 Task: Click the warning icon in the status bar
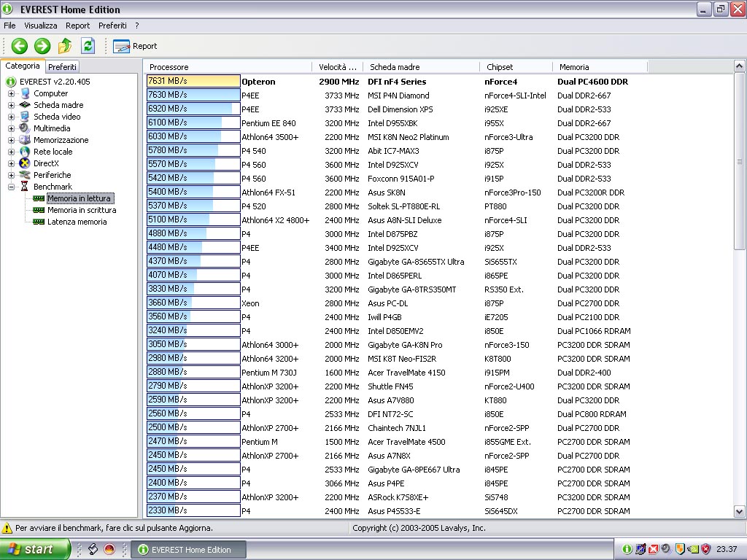(x=7, y=528)
